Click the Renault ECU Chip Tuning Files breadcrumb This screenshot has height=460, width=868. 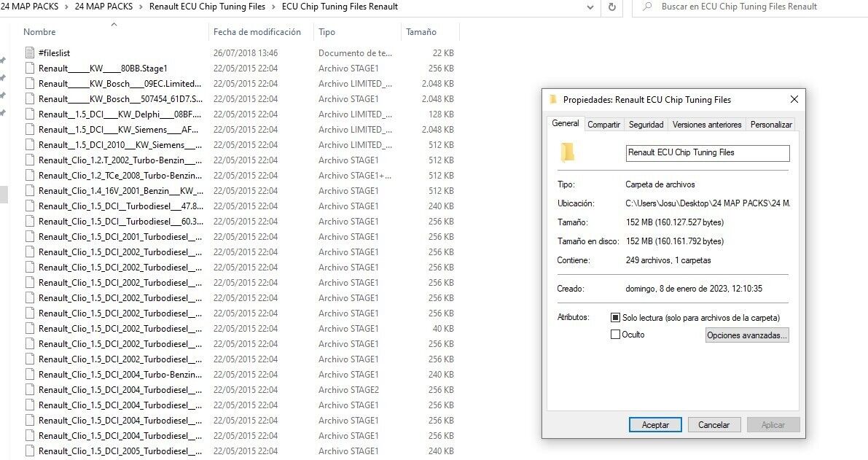point(207,7)
